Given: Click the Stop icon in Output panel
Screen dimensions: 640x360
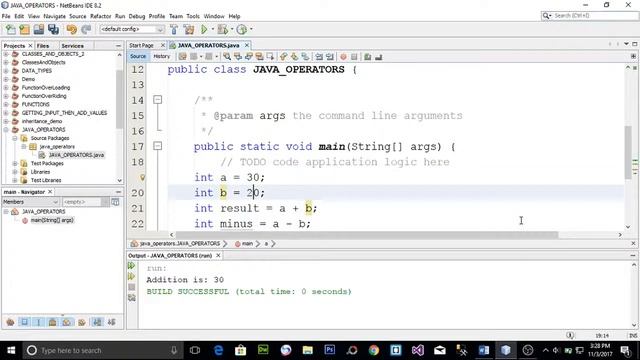Looking at the screenshot, I should 131,287.
